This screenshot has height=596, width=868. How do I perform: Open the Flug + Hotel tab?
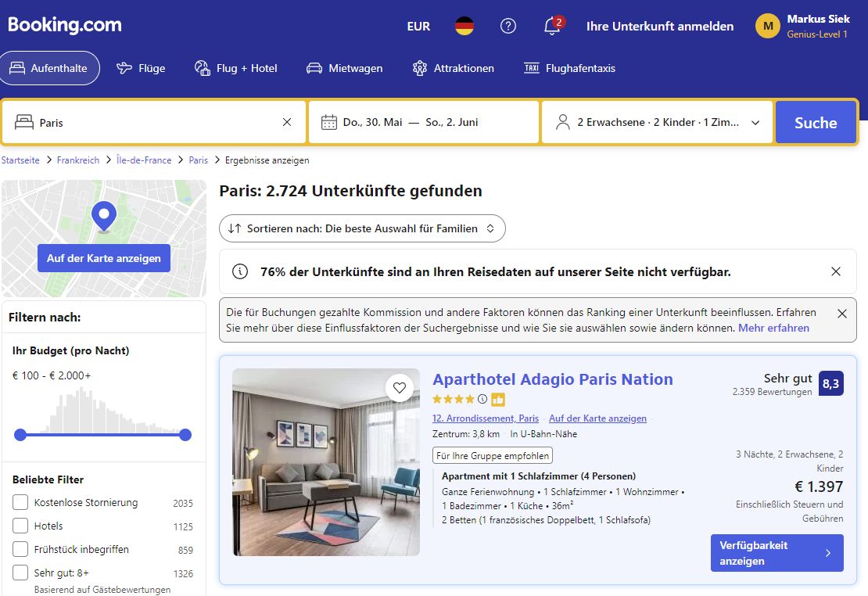236,68
